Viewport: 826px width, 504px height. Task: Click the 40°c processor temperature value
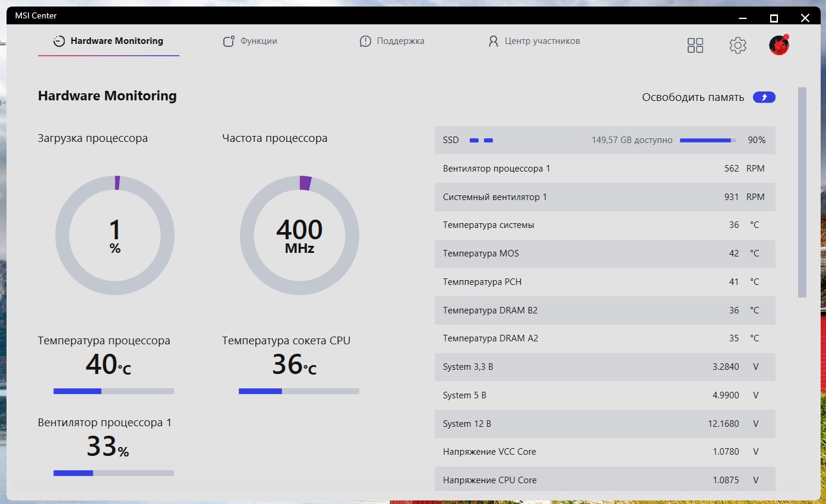108,364
